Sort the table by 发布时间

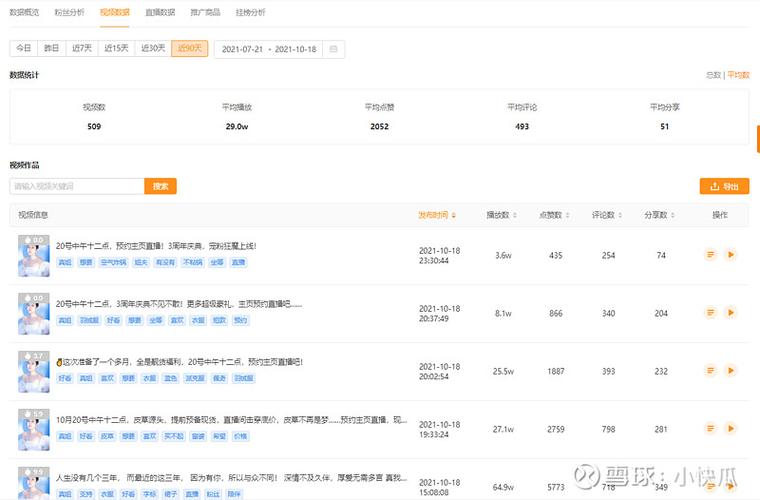pyautogui.click(x=437, y=215)
